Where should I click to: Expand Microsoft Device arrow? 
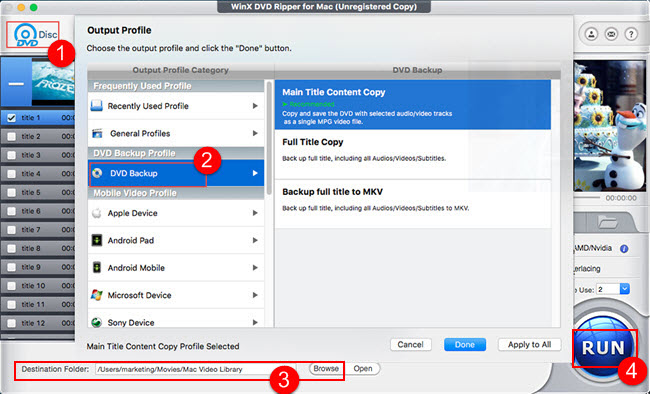coord(255,295)
